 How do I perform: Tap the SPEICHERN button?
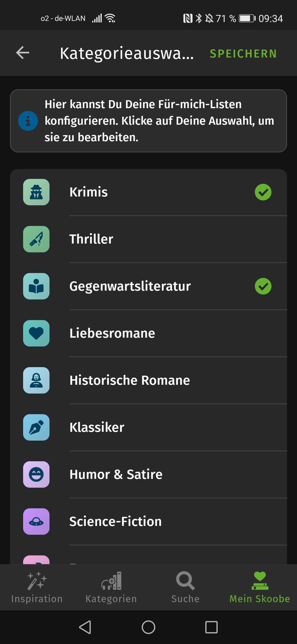243,54
